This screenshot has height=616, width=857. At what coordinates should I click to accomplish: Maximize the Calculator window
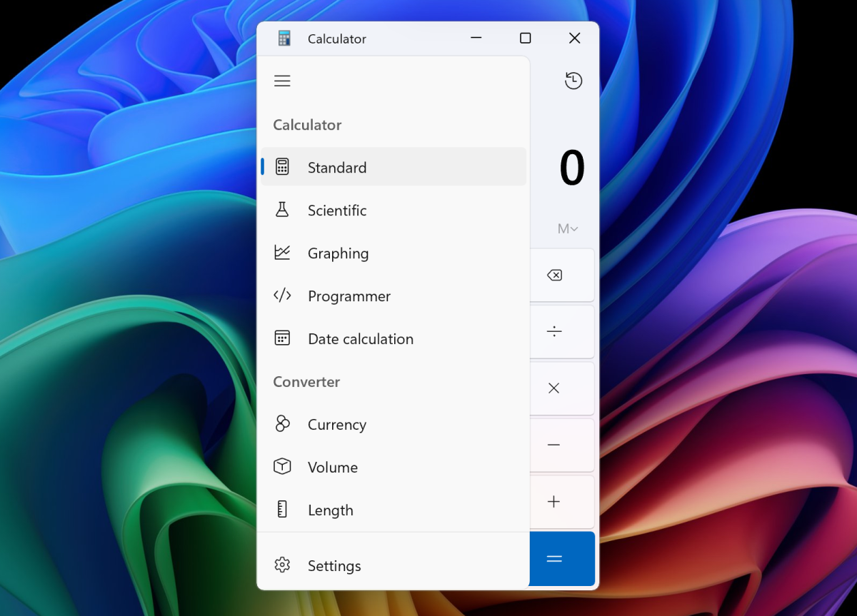[x=525, y=39]
